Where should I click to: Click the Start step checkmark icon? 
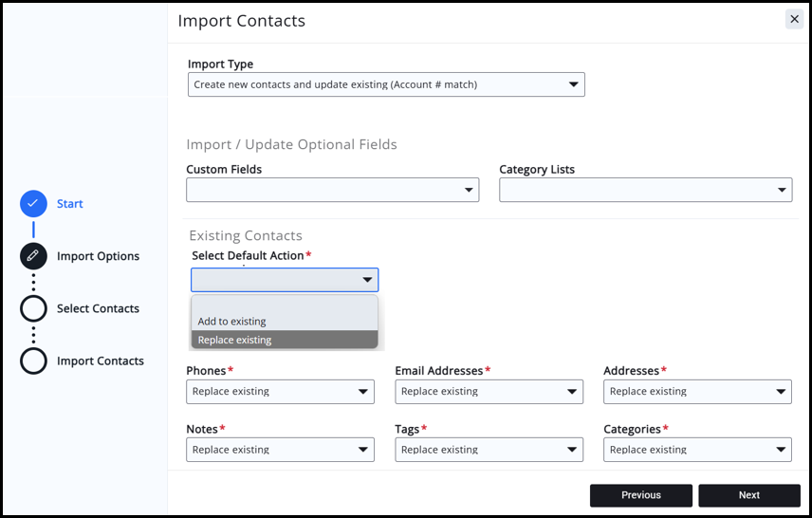33,204
